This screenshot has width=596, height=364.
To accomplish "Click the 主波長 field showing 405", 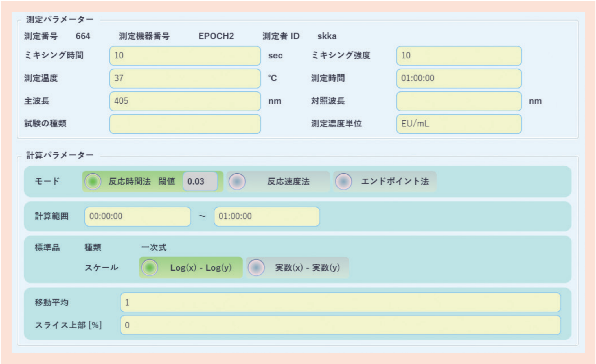I will click(x=185, y=101).
